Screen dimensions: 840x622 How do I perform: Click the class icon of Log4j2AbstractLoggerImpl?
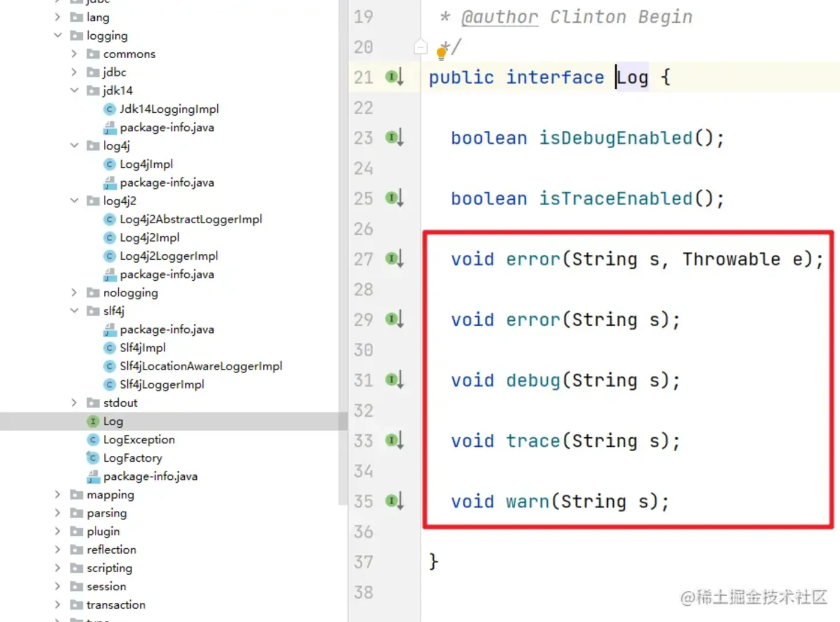click(109, 220)
